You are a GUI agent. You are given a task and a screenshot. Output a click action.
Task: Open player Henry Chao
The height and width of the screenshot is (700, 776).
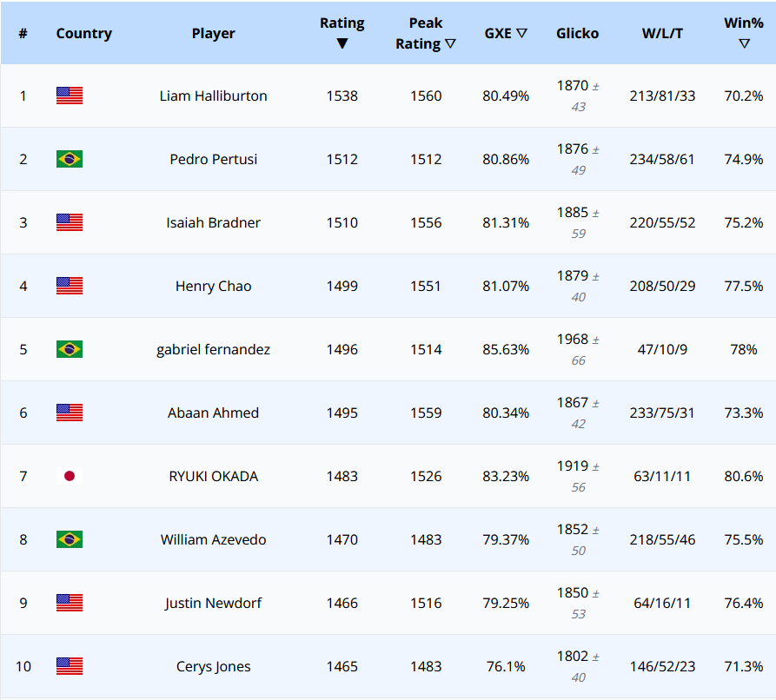[x=213, y=286]
